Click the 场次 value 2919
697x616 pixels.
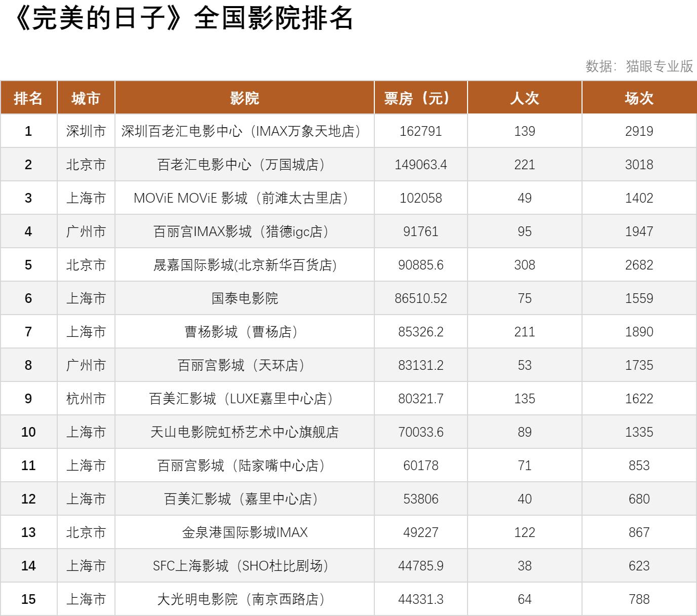click(639, 131)
